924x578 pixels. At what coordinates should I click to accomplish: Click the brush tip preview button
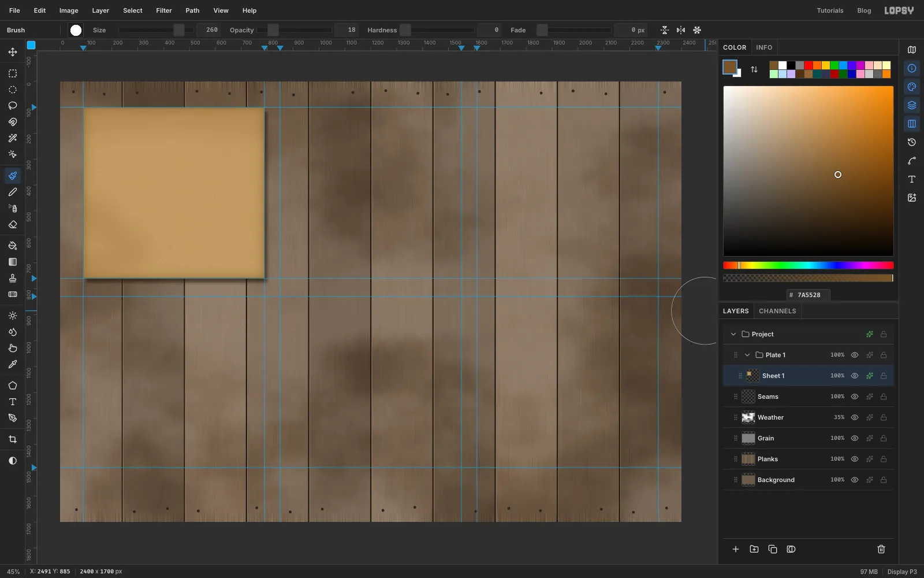(76, 30)
